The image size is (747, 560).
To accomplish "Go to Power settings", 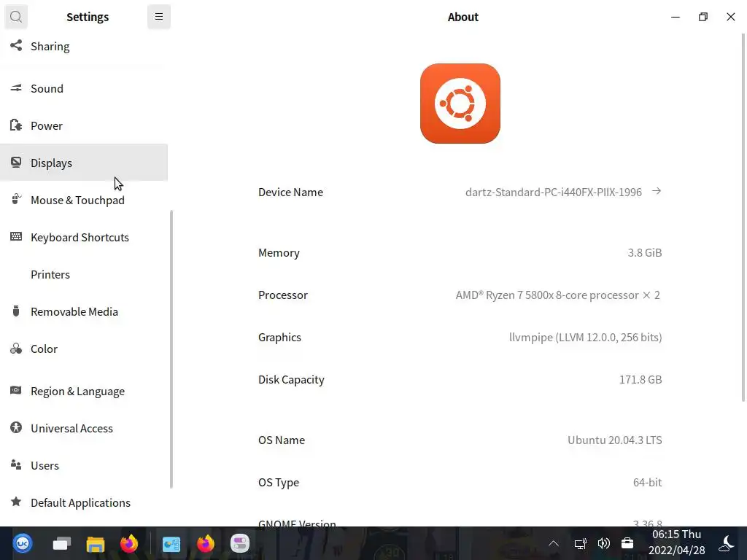I will click(84, 125).
